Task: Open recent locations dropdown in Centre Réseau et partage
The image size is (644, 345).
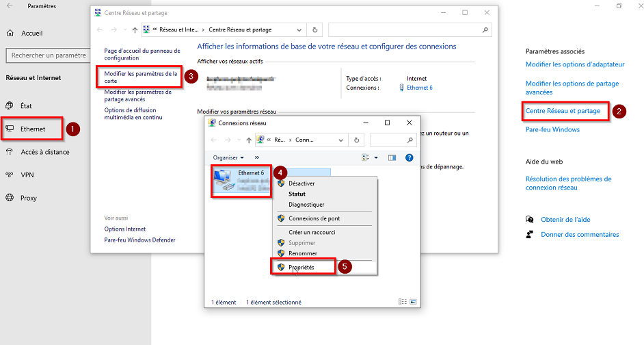Action: point(125,30)
